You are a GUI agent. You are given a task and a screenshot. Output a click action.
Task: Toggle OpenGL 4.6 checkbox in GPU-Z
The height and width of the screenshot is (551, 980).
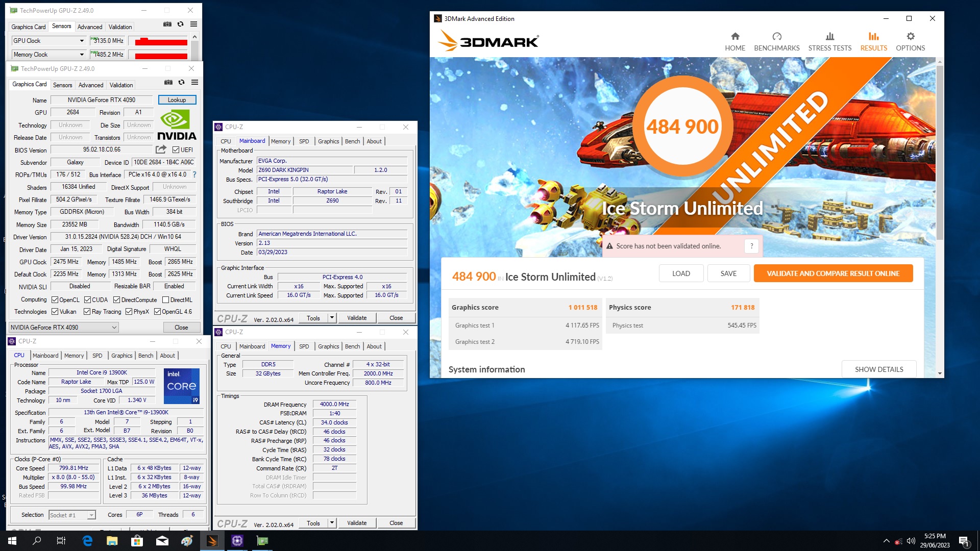pyautogui.click(x=157, y=312)
